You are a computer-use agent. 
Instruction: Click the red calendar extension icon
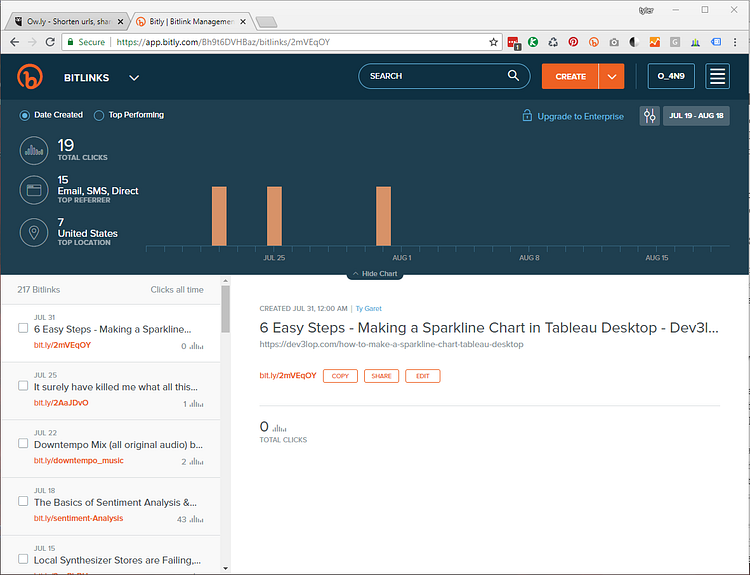(x=514, y=43)
